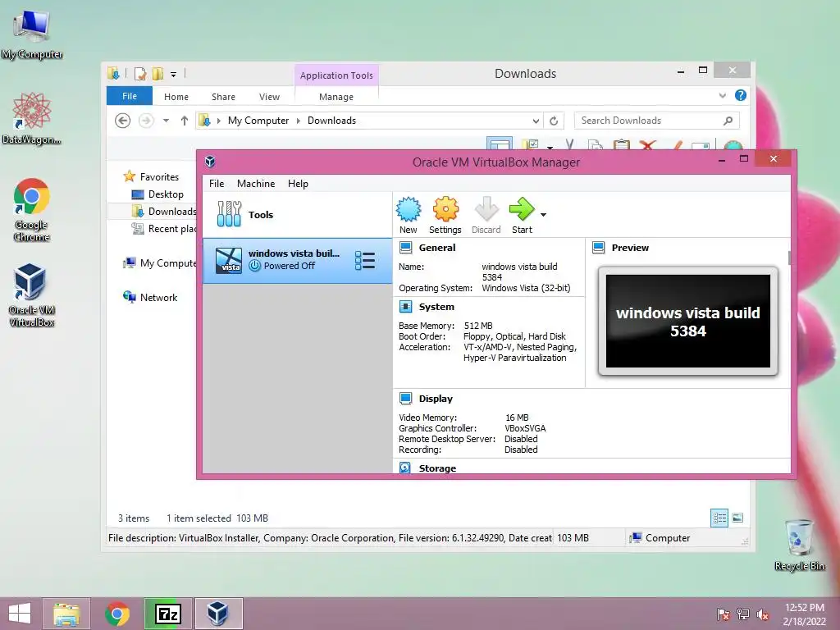Click Back arrow in Downloads explorer
840x630 pixels.
point(123,121)
